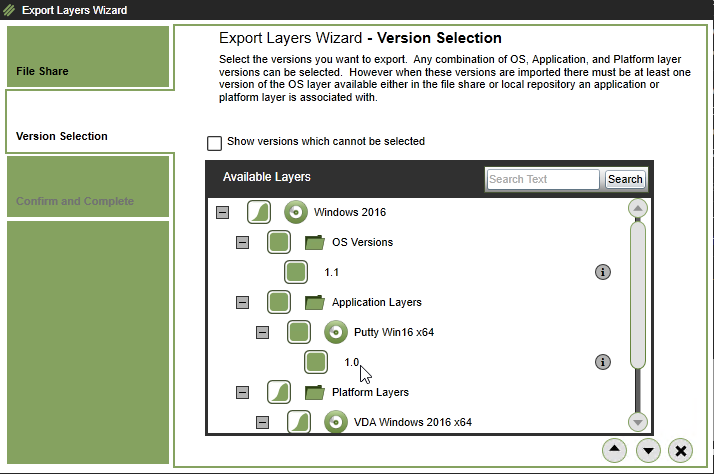Collapse the Application Layers node

242,302
